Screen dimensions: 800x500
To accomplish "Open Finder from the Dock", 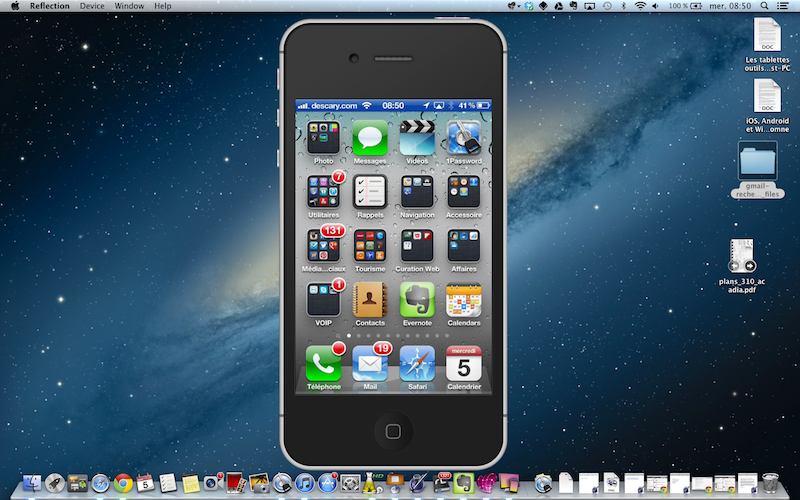I will pos(32,483).
